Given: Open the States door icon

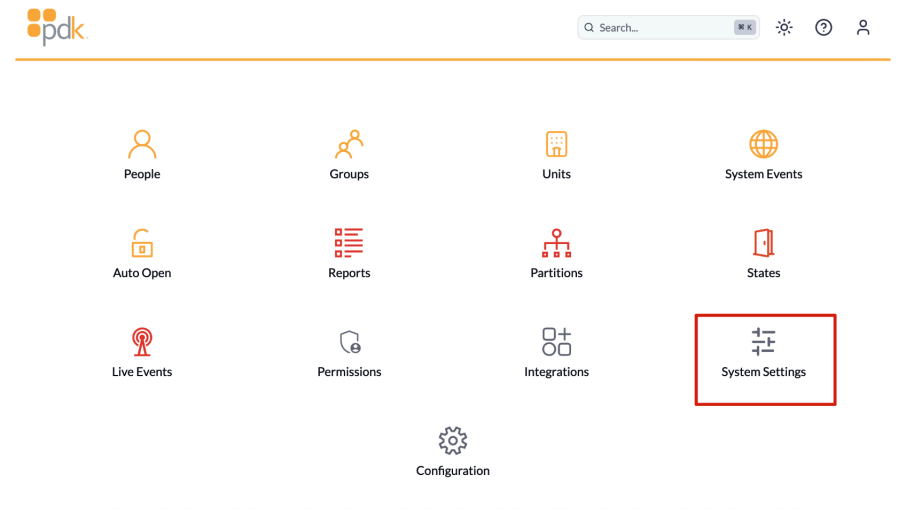Looking at the screenshot, I should click(764, 243).
